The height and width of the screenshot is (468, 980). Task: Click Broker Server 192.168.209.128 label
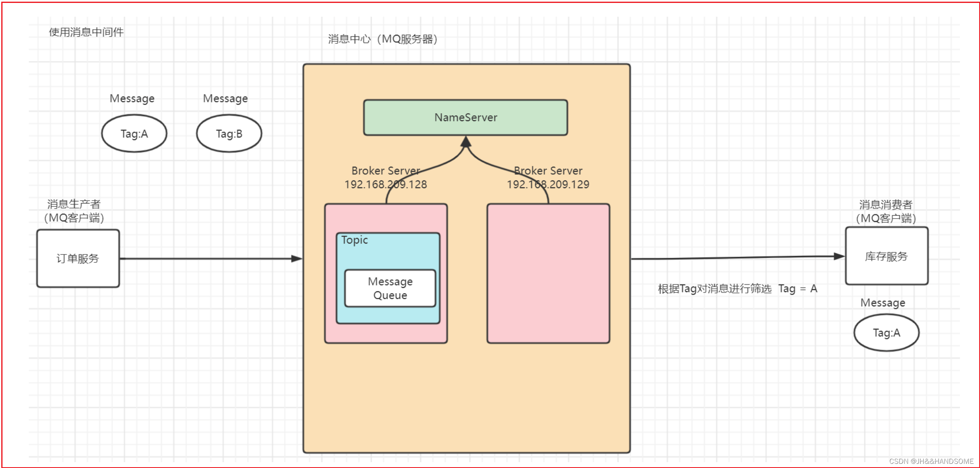tap(386, 178)
